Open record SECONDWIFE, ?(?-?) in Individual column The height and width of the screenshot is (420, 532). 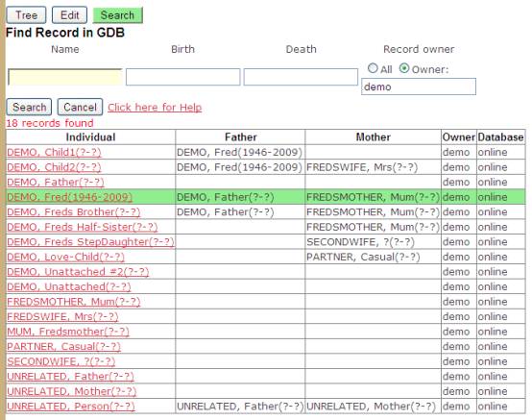(61, 361)
